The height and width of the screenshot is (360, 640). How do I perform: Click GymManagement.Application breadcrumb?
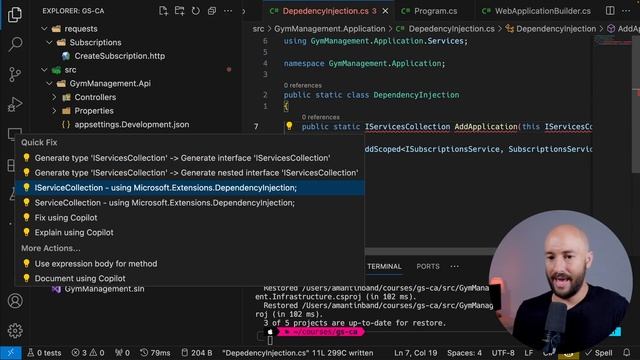tap(329, 29)
